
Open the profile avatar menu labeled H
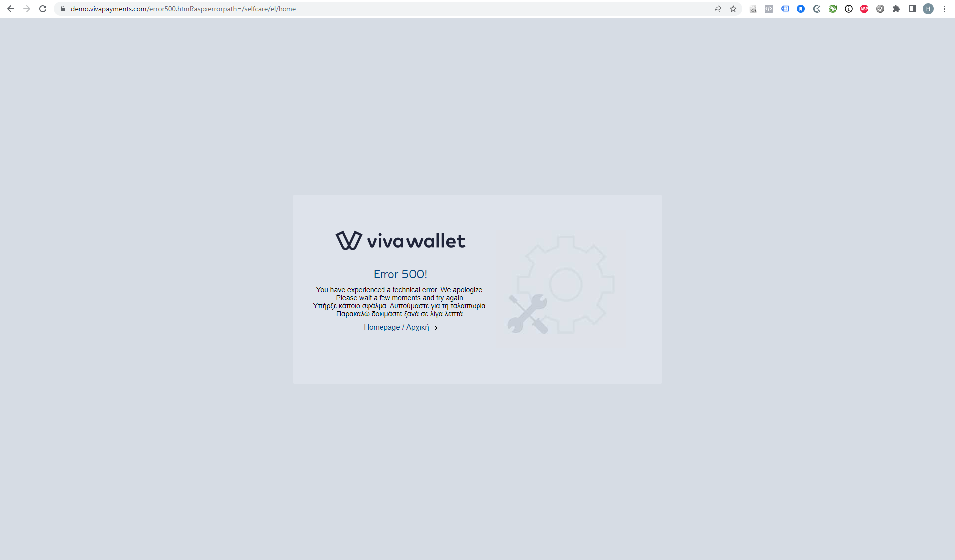pos(928,9)
